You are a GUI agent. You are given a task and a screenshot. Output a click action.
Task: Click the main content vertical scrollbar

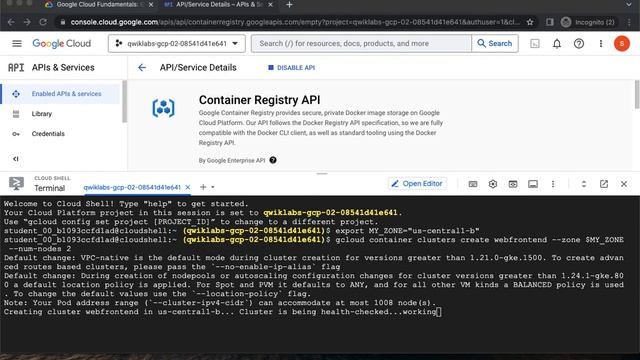[637, 95]
